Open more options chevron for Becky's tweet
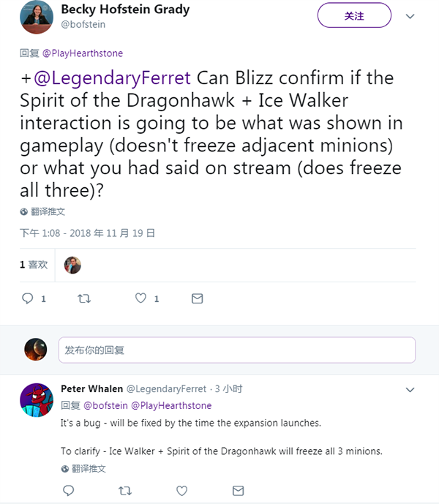Image resolution: width=439 pixels, height=504 pixels. (410, 16)
